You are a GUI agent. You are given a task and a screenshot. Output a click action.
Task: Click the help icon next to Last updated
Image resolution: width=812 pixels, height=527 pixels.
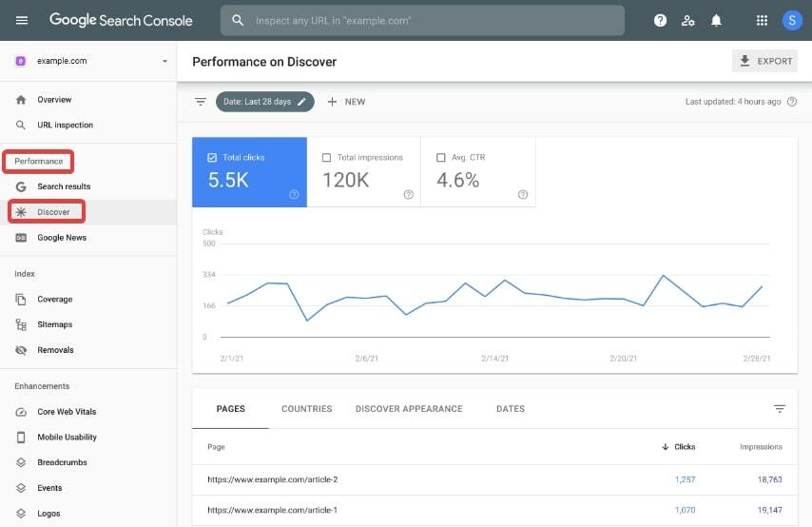coord(792,102)
